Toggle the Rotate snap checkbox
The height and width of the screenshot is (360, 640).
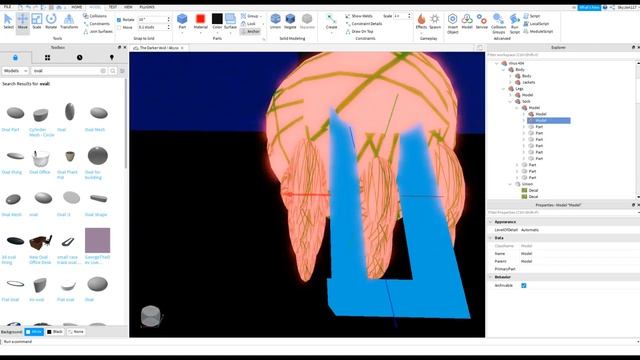pos(119,20)
